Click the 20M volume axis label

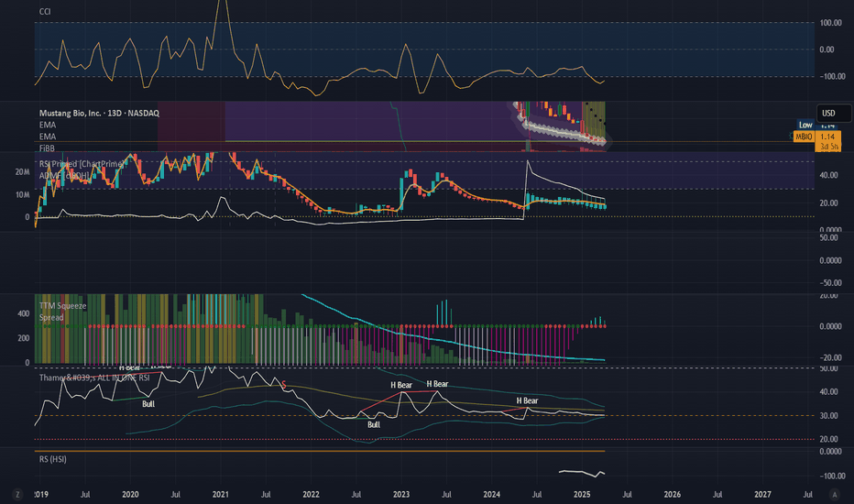click(22, 172)
